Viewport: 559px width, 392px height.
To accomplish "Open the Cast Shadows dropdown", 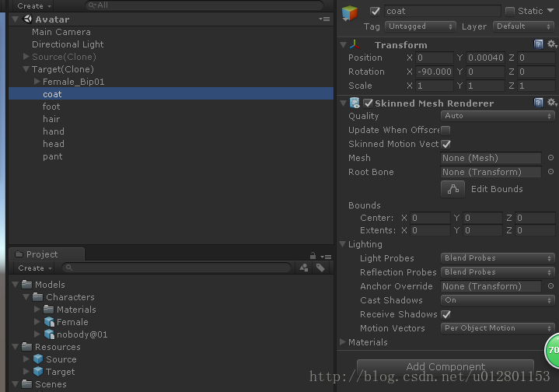I will pyautogui.click(x=498, y=300).
